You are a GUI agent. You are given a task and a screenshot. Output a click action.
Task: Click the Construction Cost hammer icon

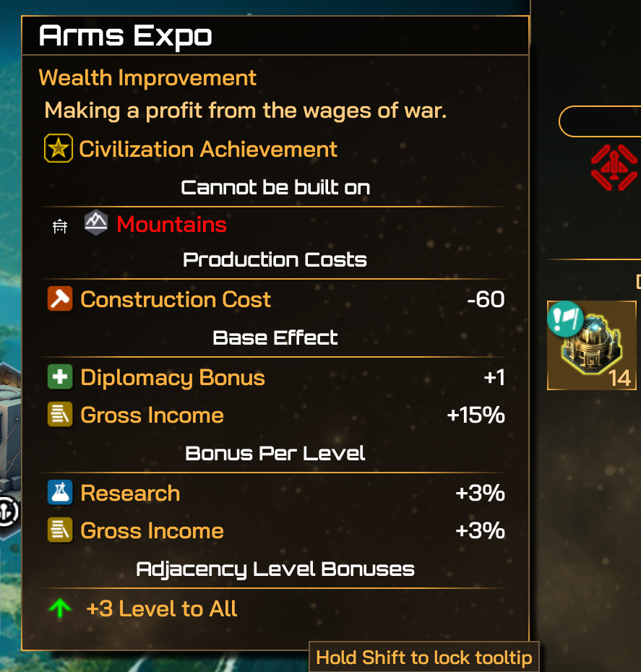point(60,299)
